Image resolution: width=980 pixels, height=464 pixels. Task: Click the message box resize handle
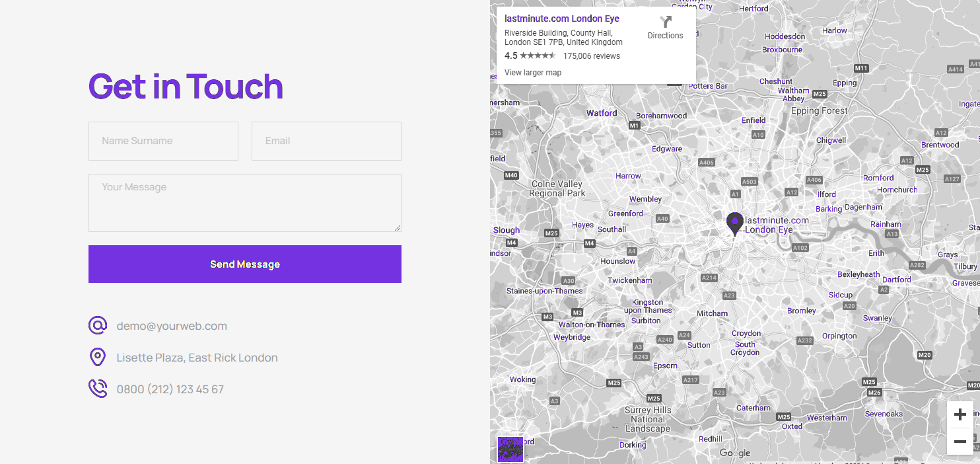pyautogui.click(x=398, y=228)
